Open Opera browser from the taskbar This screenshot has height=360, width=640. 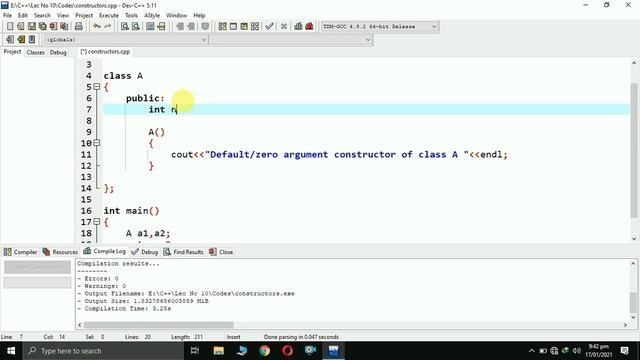point(287,351)
